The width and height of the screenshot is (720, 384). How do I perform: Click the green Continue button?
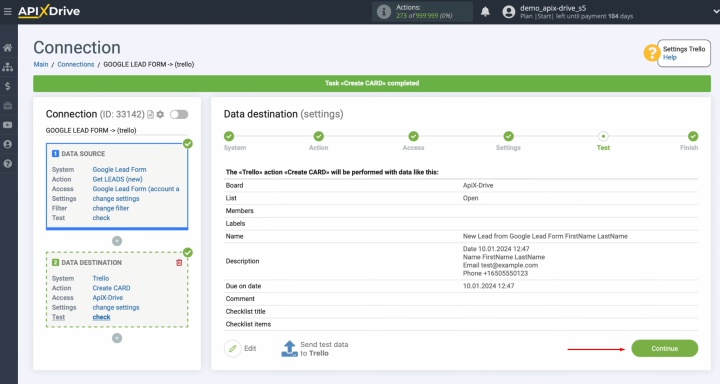point(664,349)
